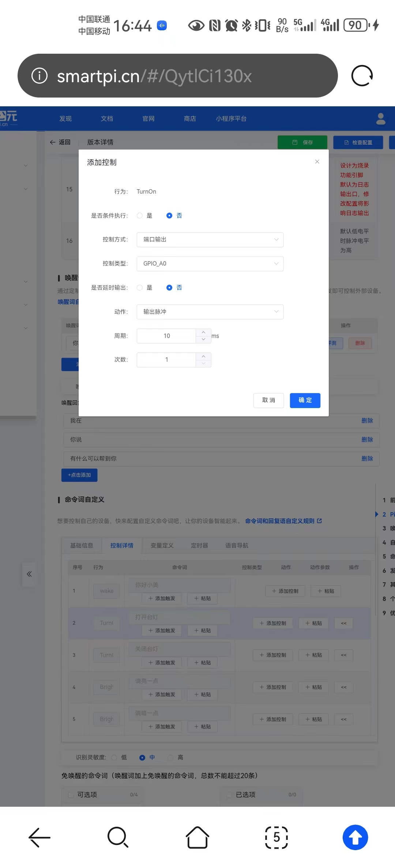Tap the blue upload arrow button
Image resolution: width=395 pixels, height=868 pixels.
[355, 837]
